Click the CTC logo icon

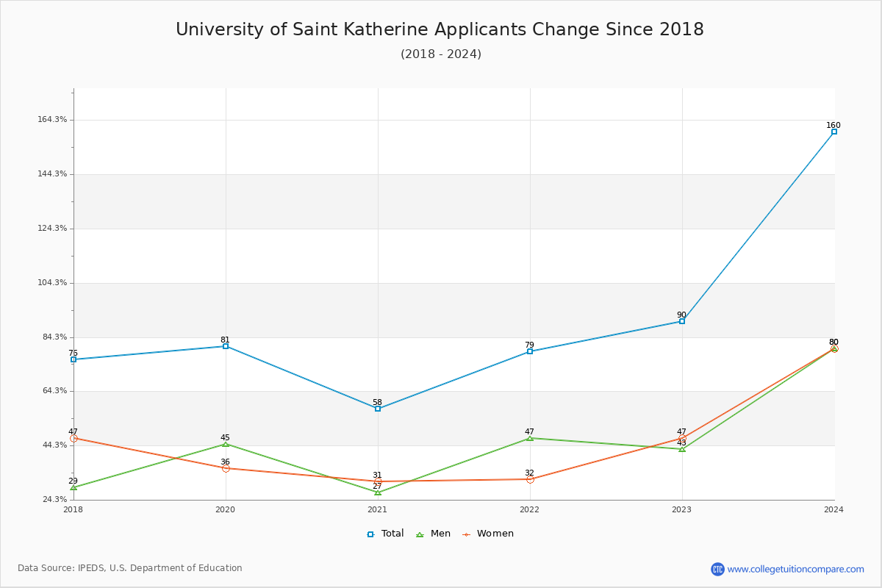pos(717,569)
